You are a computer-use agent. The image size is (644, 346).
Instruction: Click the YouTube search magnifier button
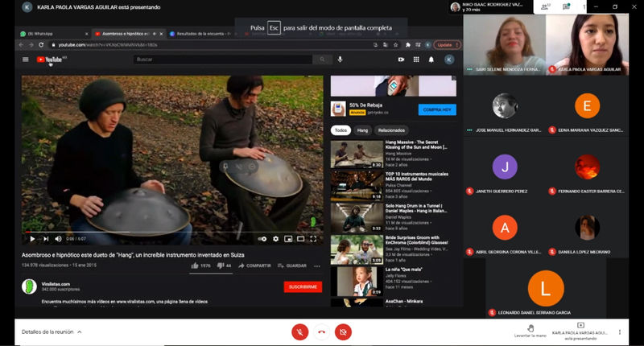click(x=323, y=60)
